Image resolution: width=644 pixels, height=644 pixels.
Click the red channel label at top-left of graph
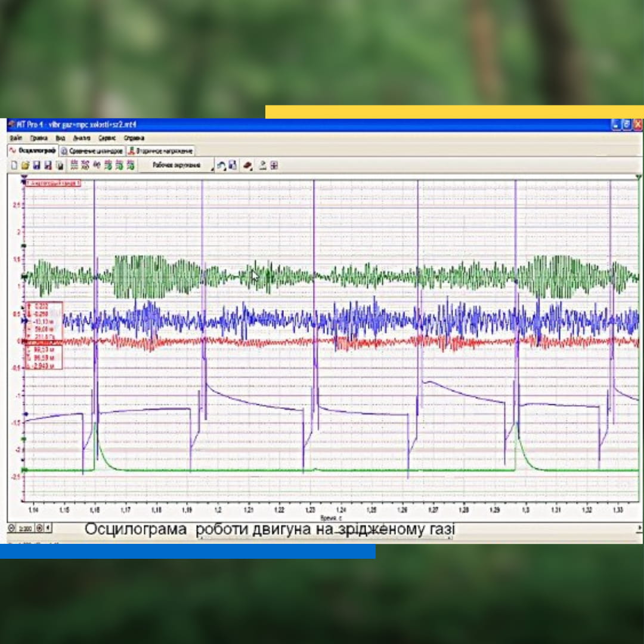coord(52,183)
